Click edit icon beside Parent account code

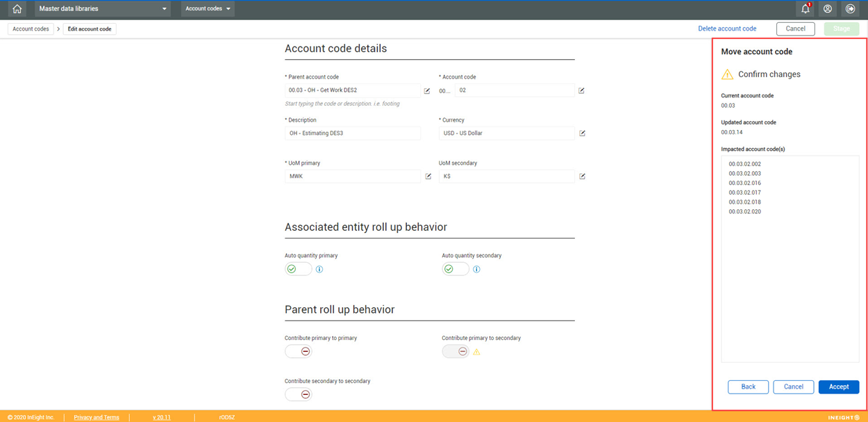point(427,91)
